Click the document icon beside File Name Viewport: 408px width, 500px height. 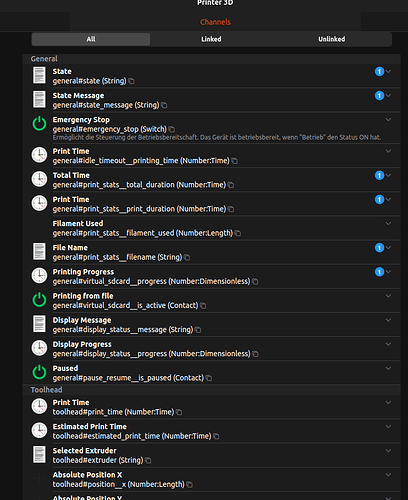click(39, 251)
